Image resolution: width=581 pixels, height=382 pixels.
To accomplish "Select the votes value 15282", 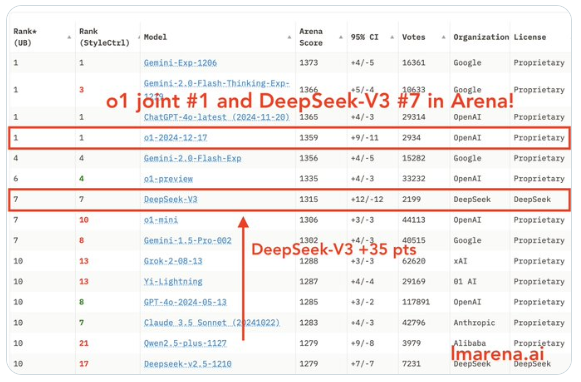I will coord(414,158).
